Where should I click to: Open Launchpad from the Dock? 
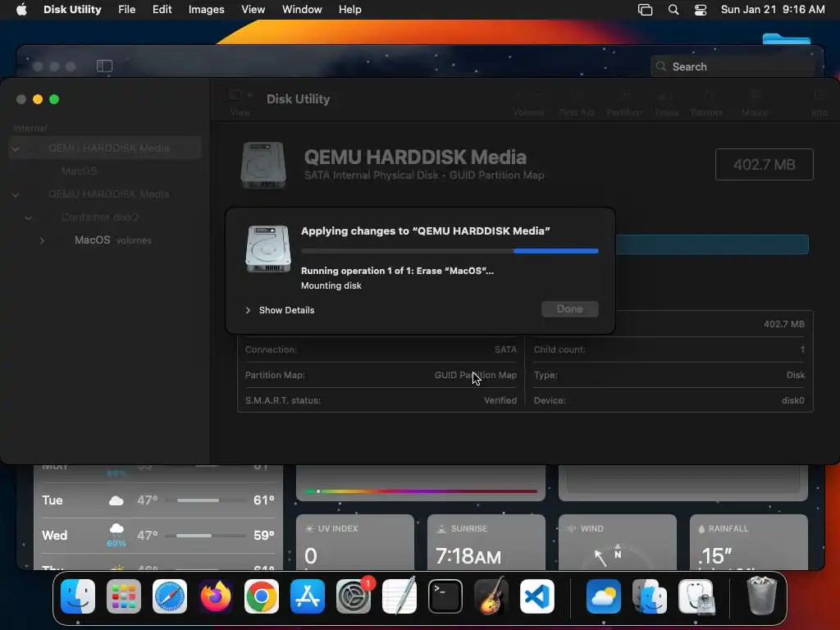(124, 596)
